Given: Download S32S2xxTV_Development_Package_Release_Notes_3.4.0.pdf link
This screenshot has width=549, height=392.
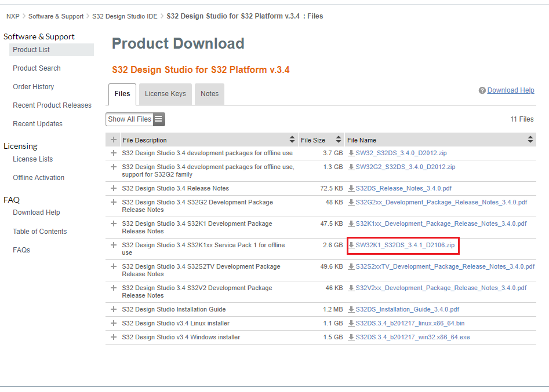Looking at the screenshot, I should [445, 266].
